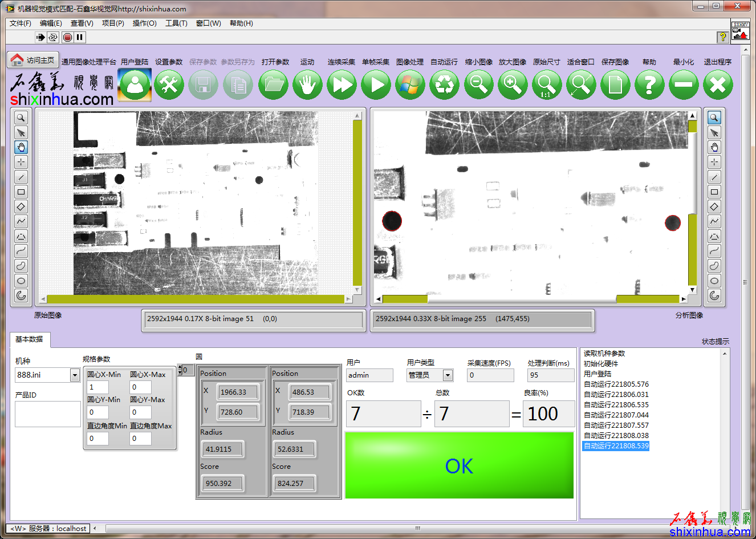Viewport: 756px width, 539px height.
Task: Click the 打开参数 open folder icon
Action: click(273, 85)
